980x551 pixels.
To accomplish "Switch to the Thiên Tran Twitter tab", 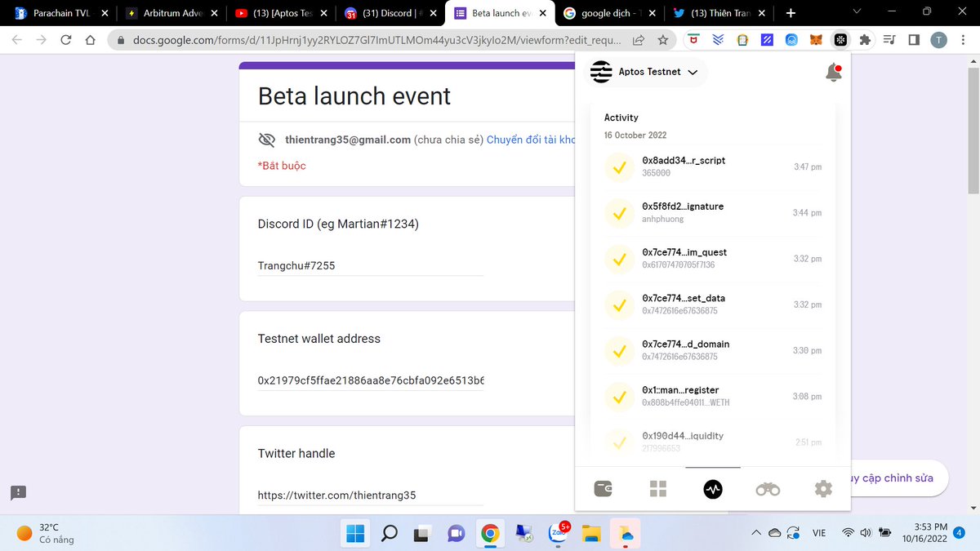I will [717, 13].
